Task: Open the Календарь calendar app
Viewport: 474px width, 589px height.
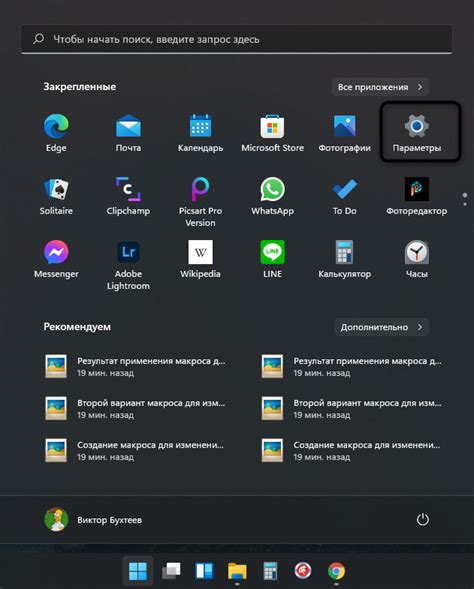Action: click(200, 132)
